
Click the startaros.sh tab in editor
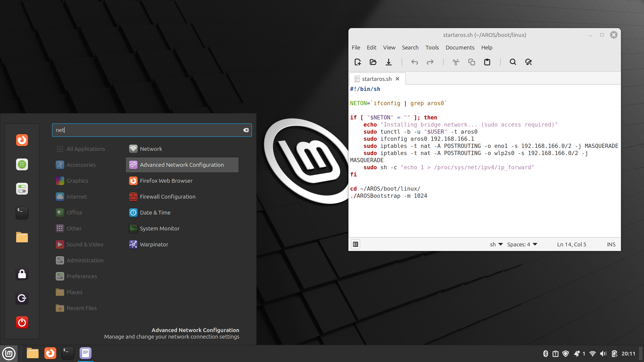(x=376, y=79)
